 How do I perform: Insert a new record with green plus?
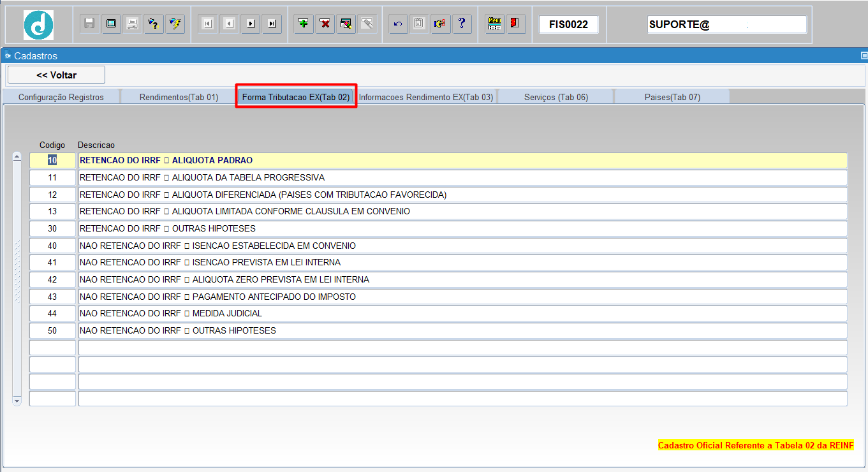304,24
